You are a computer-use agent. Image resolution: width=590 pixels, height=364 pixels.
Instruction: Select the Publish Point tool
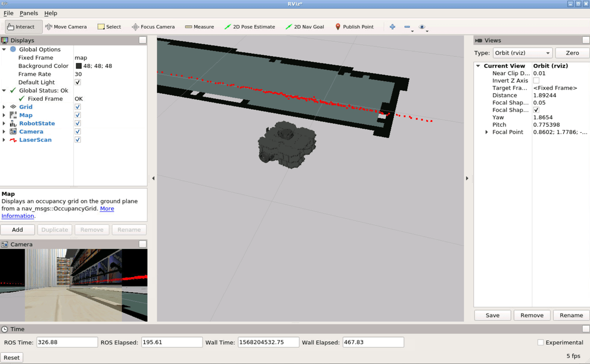(354, 27)
